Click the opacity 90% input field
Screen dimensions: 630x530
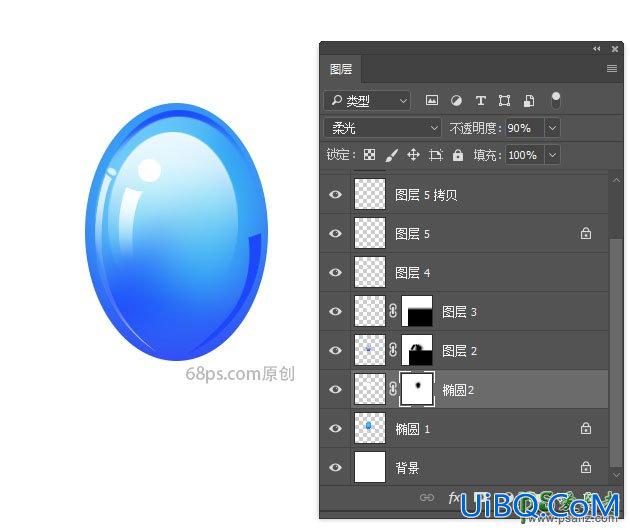524,128
